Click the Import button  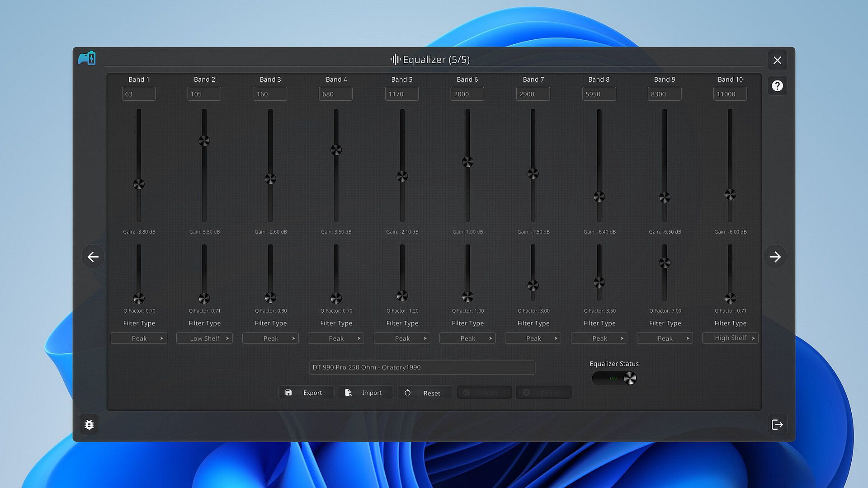pos(365,393)
